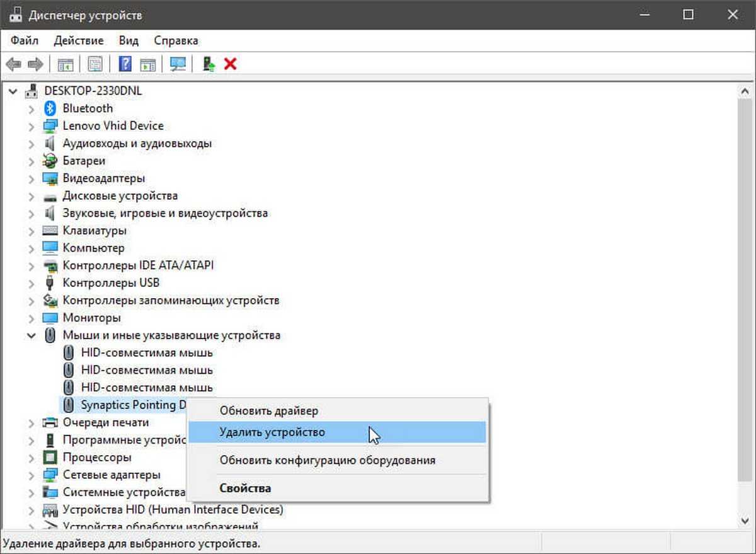Screen dimensions: 756x554
Task: Select Обновить драйвер in the context menu
Action: 269,411
